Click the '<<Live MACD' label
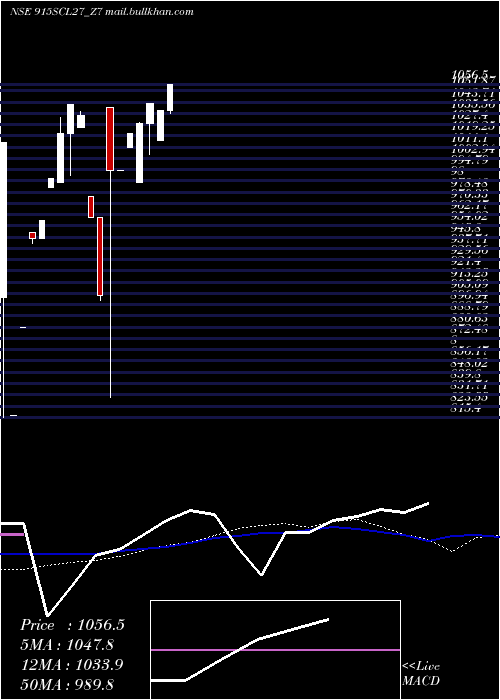Screen dimensions: 500x700 point(421,674)
